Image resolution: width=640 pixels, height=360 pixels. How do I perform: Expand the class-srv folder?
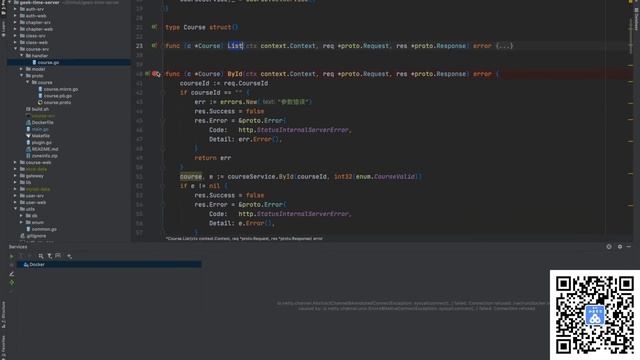click(x=15, y=36)
